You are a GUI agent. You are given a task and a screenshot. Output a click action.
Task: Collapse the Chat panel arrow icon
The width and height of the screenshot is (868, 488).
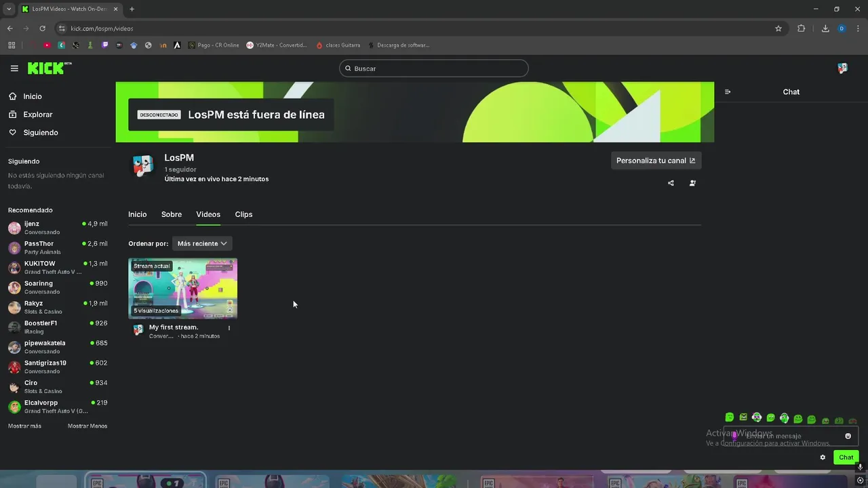coord(728,92)
